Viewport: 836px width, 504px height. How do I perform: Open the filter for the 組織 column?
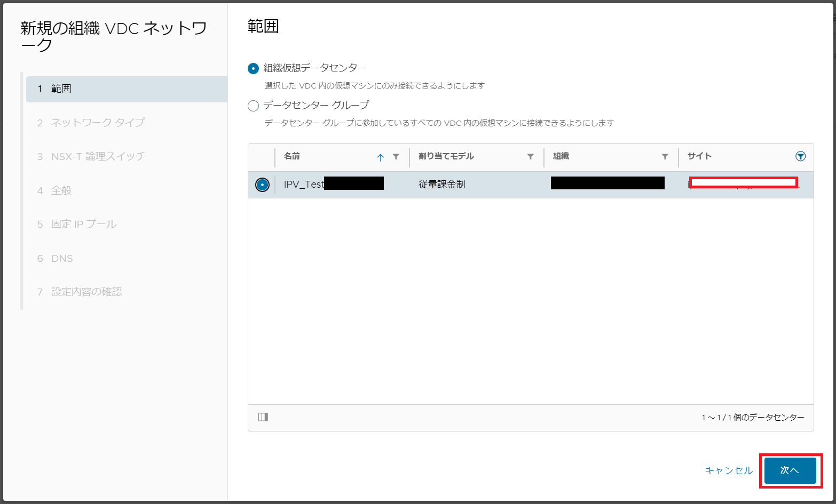(x=665, y=157)
